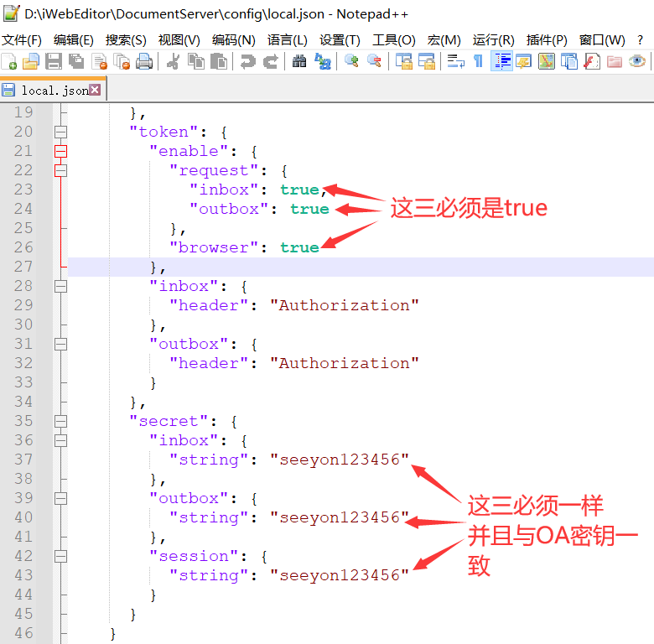Paste from the clipboard toolbar icon
The height and width of the screenshot is (644, 654).
click(219, 61)
